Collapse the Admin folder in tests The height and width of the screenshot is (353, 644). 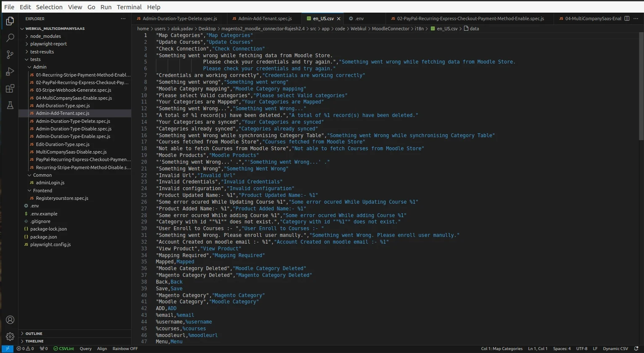point(40,67)
